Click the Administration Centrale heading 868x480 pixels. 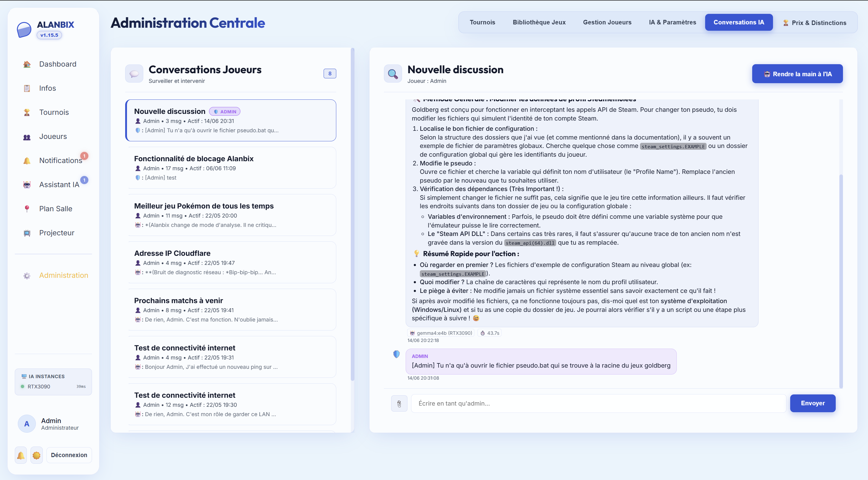188,23
